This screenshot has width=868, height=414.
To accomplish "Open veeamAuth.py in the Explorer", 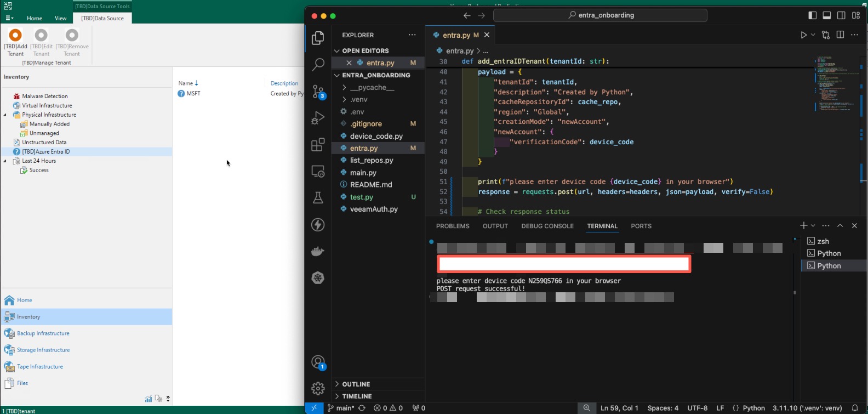I will 374,209.
